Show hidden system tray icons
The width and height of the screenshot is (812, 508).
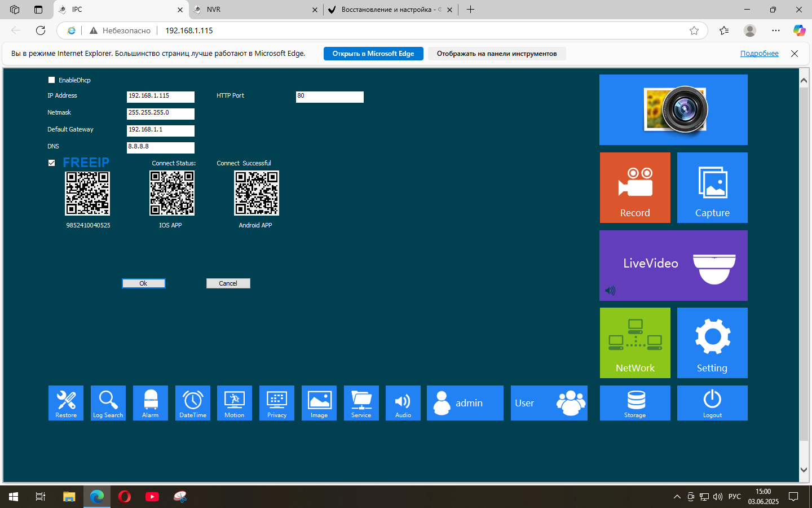pyautogui.click(x=677, y=497)
